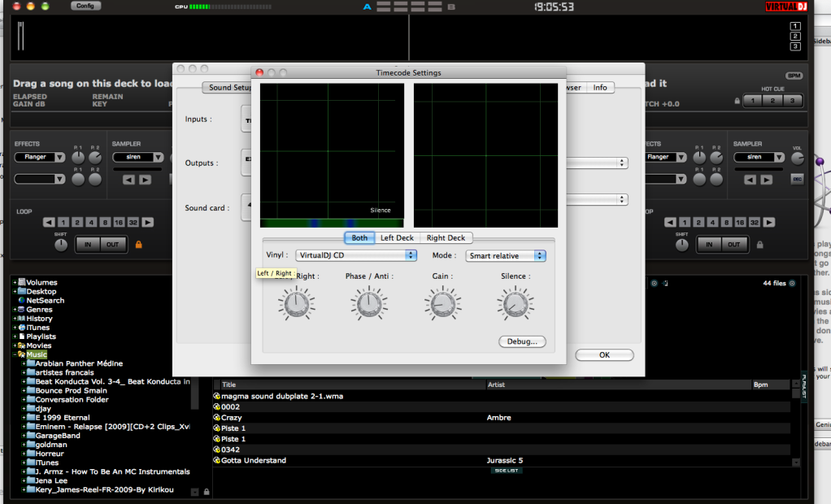Set right deck loop length to 1
This screenshot has width=831, height=504.
684,222
